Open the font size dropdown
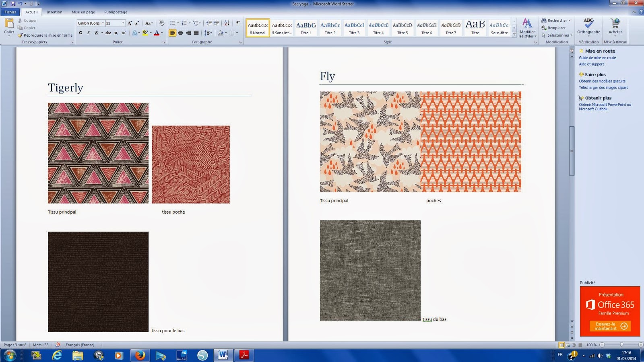This screenshot has width=644, height=362. click(x=123, y=23)
